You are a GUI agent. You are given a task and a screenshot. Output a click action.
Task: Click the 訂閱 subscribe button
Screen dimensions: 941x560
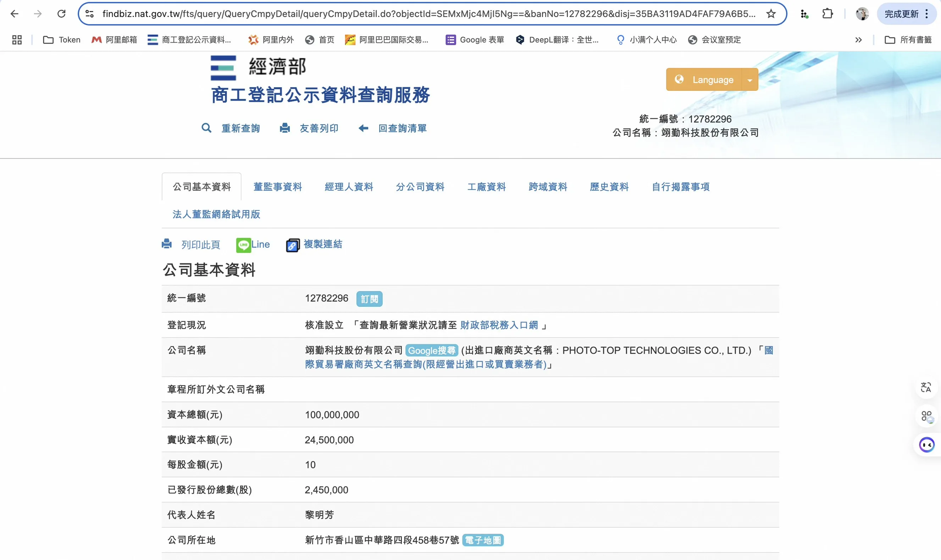pyautogui.click(x=369, y=299)
